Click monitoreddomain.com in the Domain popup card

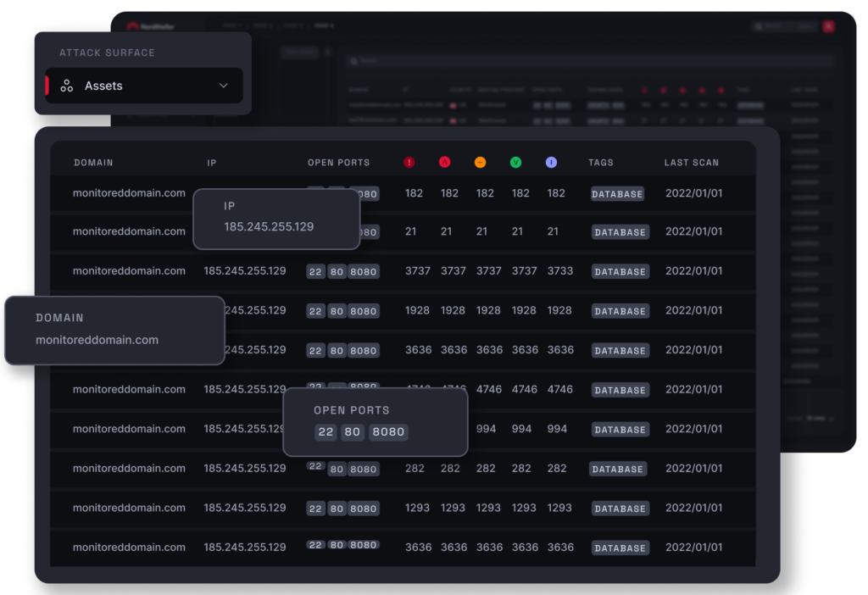tap(97, 340)
